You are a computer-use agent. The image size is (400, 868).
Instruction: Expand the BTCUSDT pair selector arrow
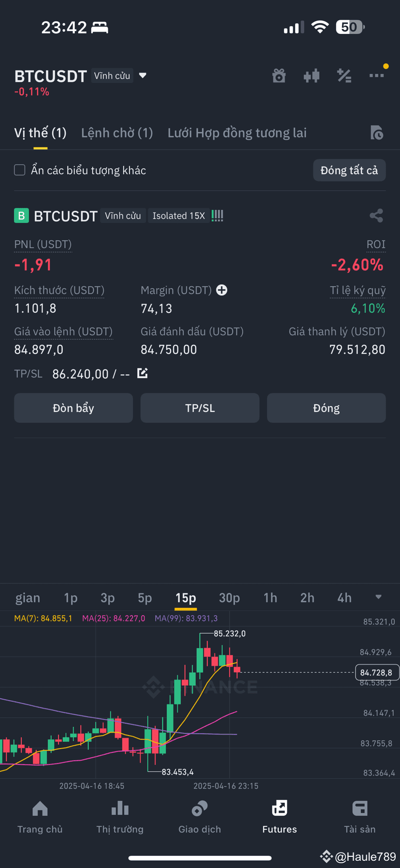[143, 75]
